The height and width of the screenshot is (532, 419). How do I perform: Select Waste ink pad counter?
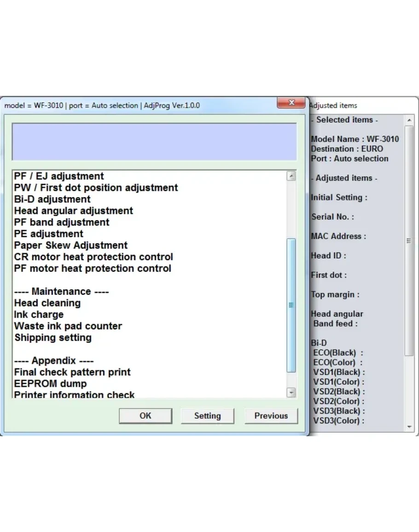[x=68, y=326]
